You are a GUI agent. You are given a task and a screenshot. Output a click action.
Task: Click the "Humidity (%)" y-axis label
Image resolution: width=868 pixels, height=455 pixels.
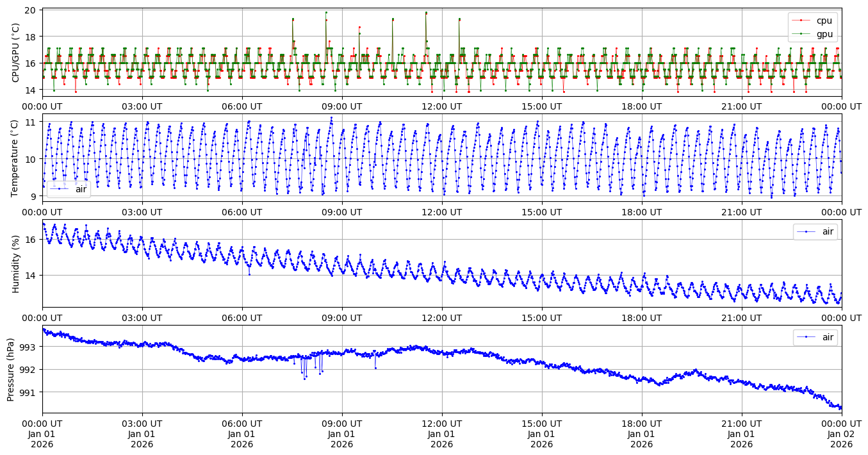(16, 263)
